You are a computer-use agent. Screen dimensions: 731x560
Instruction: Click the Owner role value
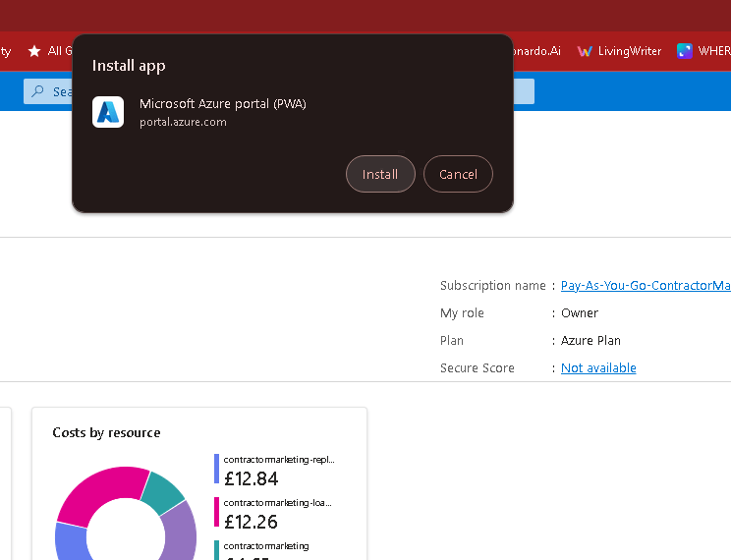point(580,312)
